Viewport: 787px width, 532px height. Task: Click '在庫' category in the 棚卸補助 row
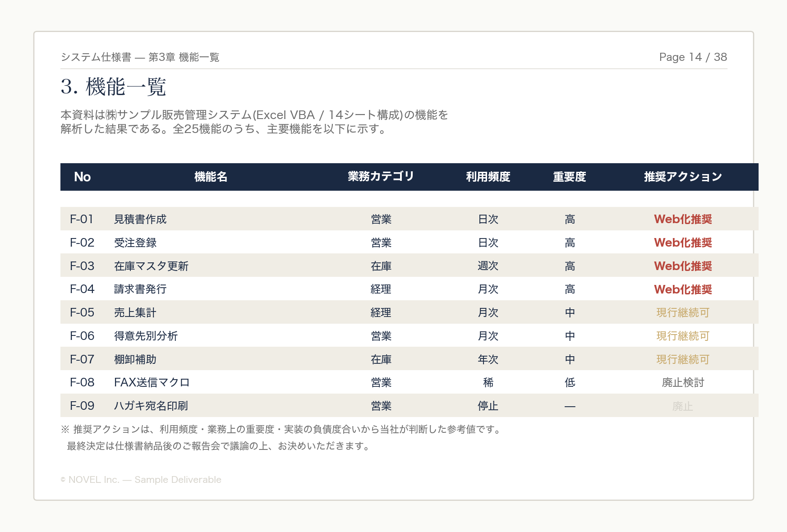point(381,359)
